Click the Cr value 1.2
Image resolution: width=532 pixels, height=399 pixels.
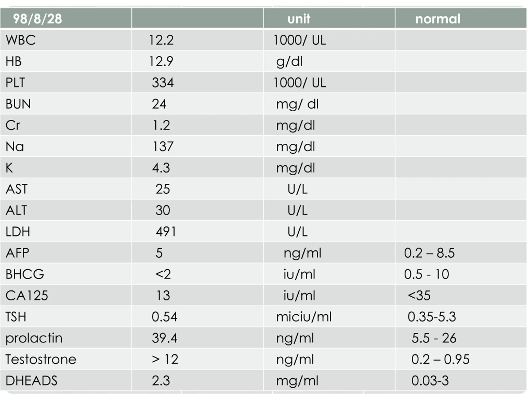click(x=161, y=125)
